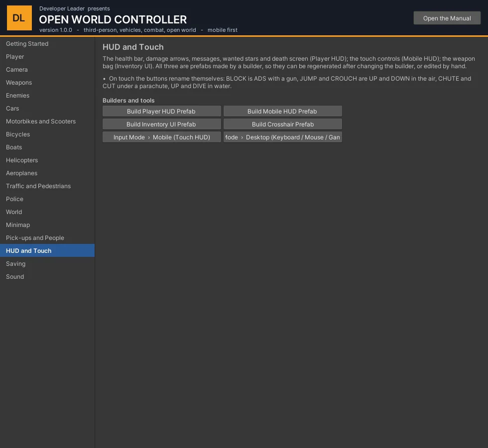Screen dimensions: 488x448
Task: Click Build Player HUD Prefab
Action: 161,111
